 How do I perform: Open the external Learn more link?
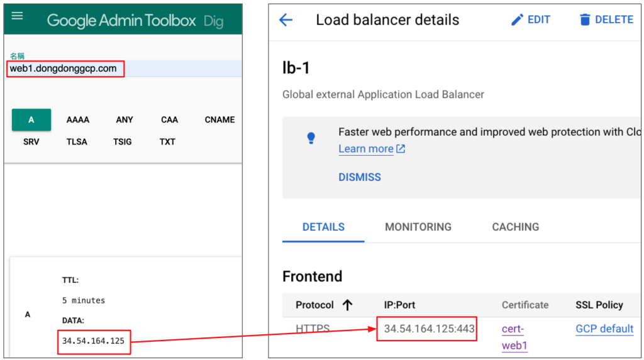tap(372, 149)
